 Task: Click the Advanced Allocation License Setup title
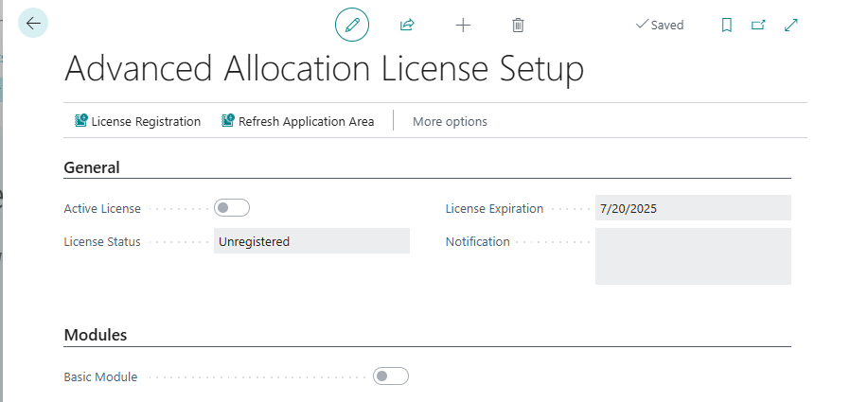[324, 70]
